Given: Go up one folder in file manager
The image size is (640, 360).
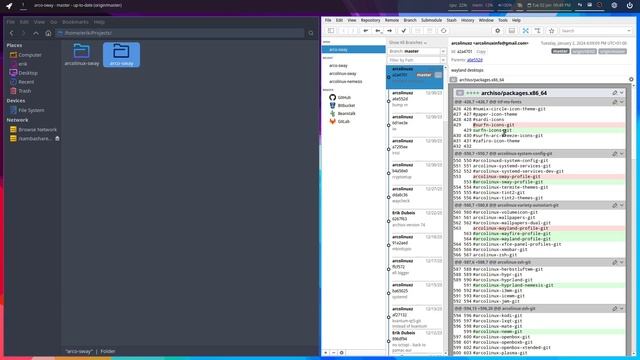Looking at the screenshot, I should point(36,33).
